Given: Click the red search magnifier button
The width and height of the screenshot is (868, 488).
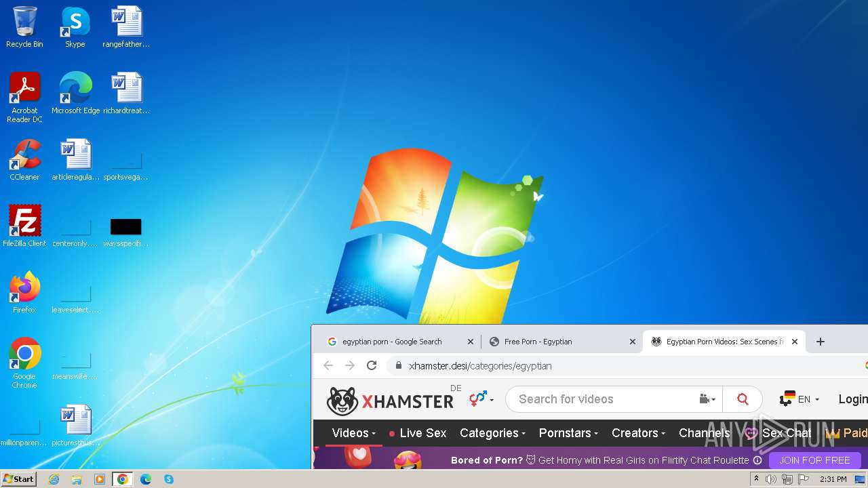Looking at the screenshot, I should tap(743, 399).
